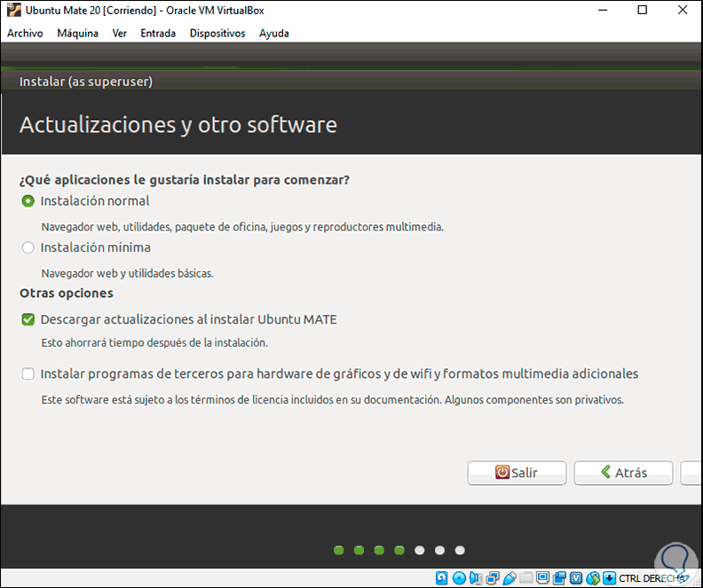Uncheck Descargar actualizaciones al instalar Ubuntu MATE
The image size is (703, 588).
click(28, 319)
